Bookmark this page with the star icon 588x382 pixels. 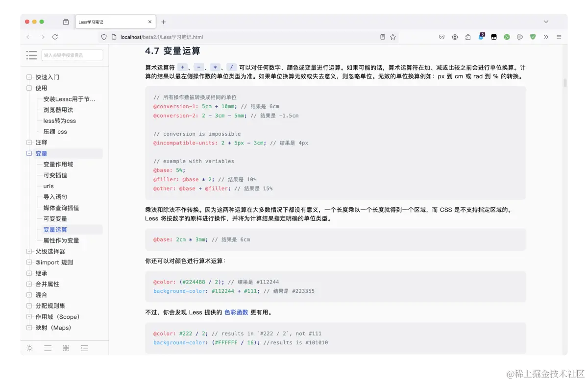[392, 37]
